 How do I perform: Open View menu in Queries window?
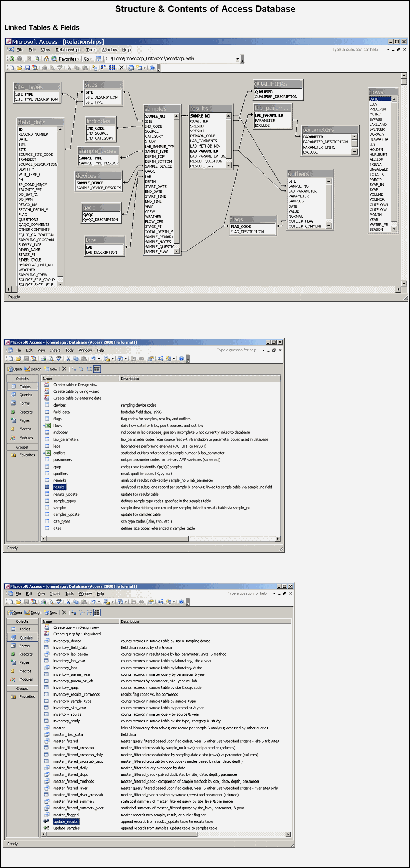41,593
